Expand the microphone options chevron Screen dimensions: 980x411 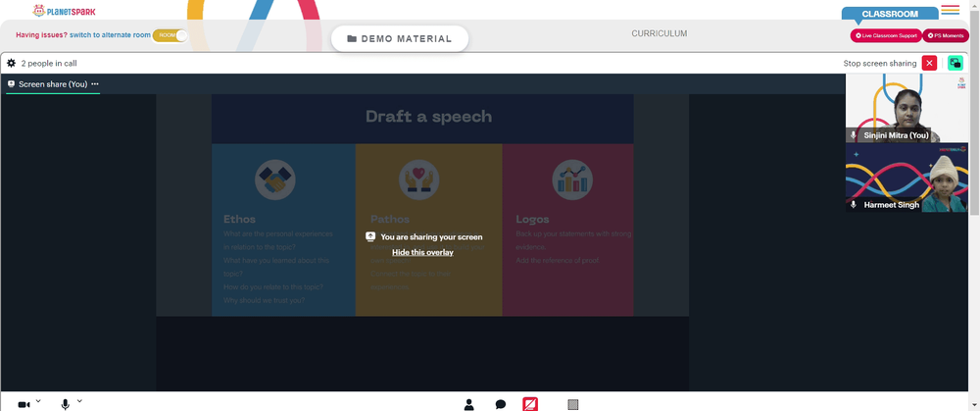(x=79, y=401)
